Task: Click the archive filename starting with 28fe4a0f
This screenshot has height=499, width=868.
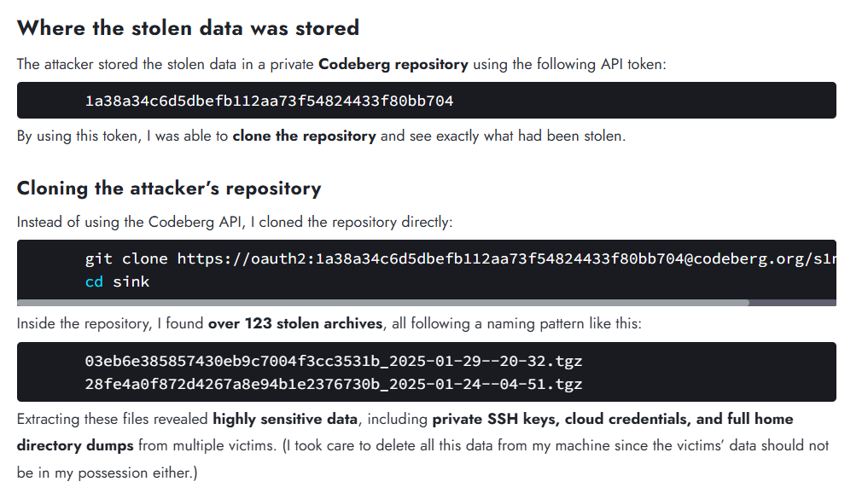Action: pos(334,384)
